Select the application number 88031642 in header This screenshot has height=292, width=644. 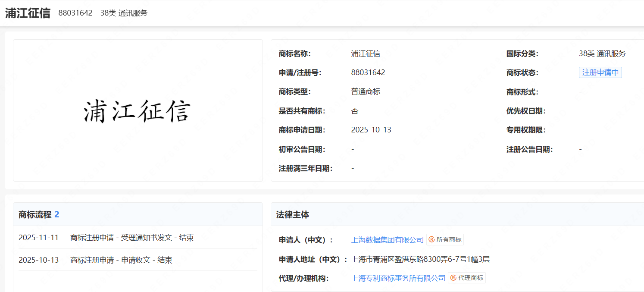pos(75,13)
